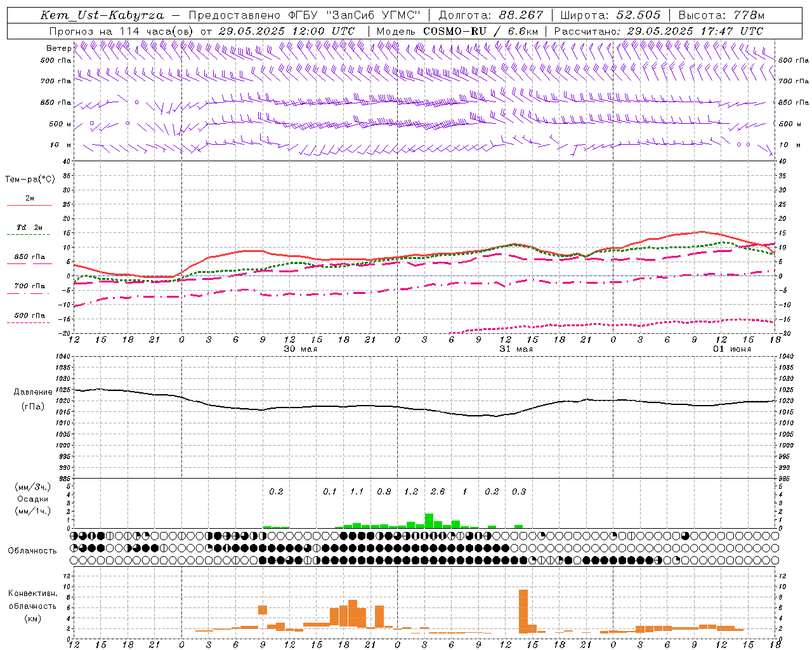Click the 700 гПа temperature legend entry
812x650 pixels.
pos(29,286)
